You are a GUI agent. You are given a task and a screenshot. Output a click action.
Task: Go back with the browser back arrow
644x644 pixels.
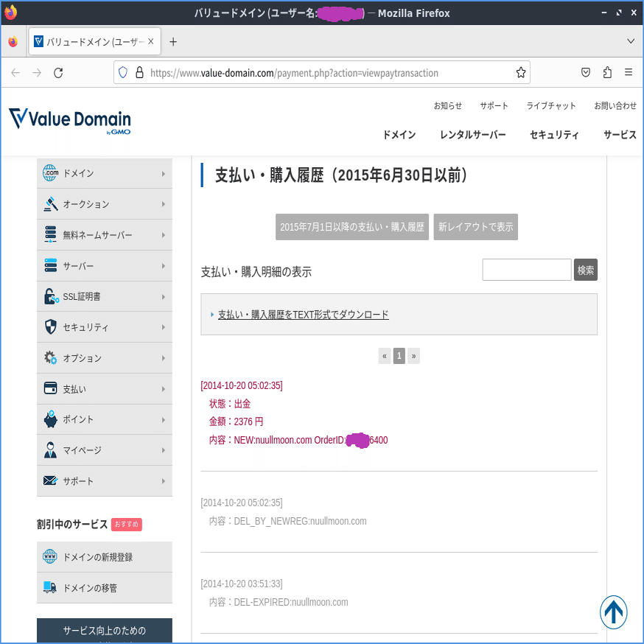point(15,73)
